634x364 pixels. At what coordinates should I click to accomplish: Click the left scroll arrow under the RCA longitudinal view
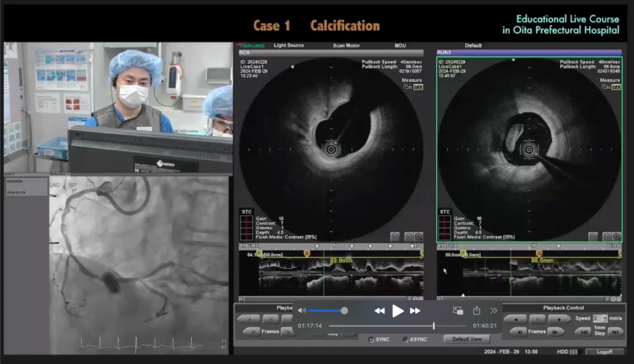tap(242, 299)
